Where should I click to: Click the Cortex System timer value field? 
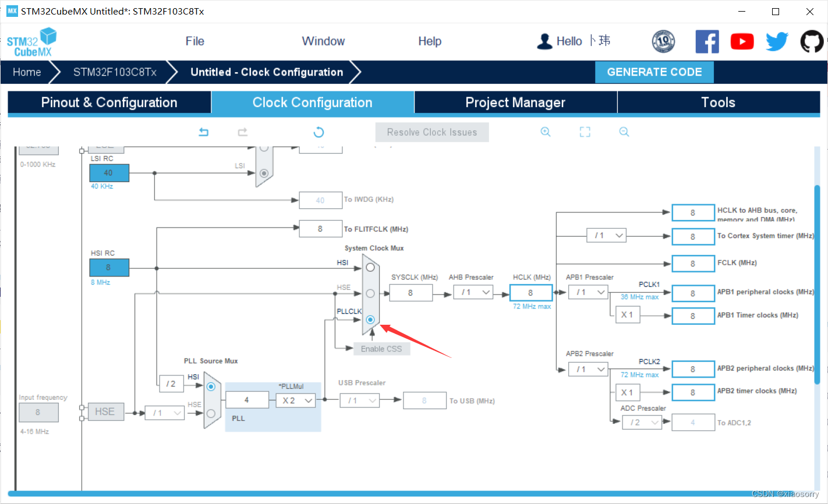coord(693,237)
